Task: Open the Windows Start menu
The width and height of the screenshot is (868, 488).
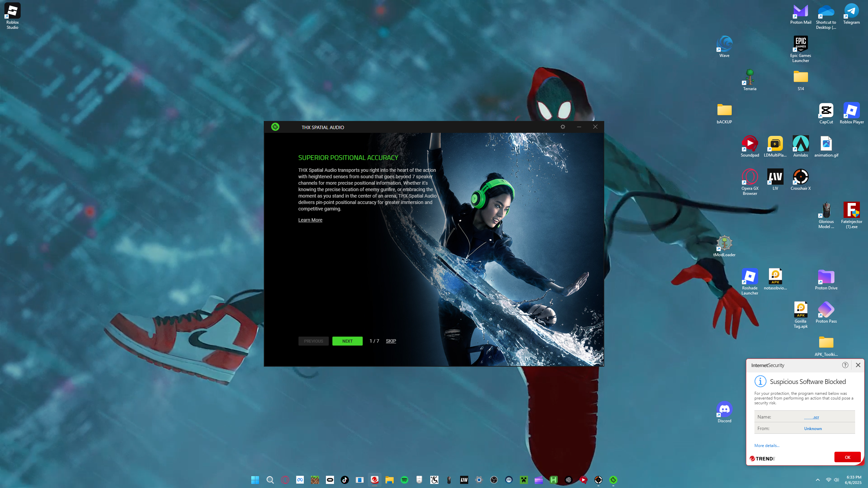Action: [x=255, y=480]
